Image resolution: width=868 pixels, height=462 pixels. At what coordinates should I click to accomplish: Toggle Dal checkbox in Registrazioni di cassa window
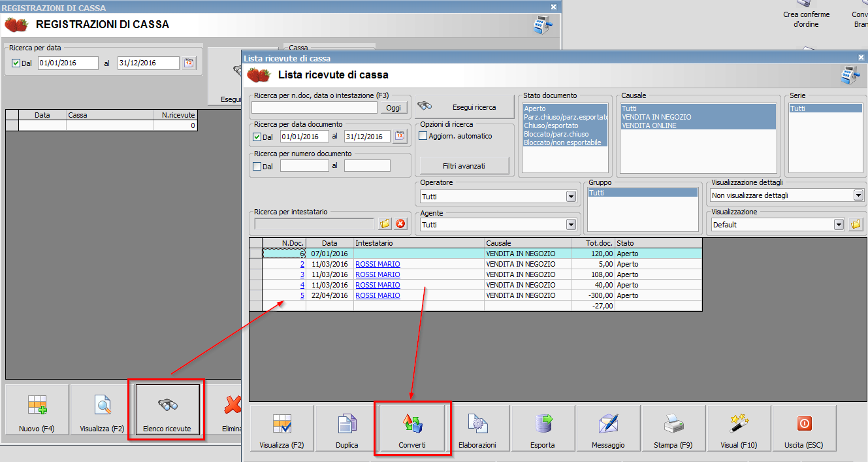pyautogui.click(x=16, y=63)
